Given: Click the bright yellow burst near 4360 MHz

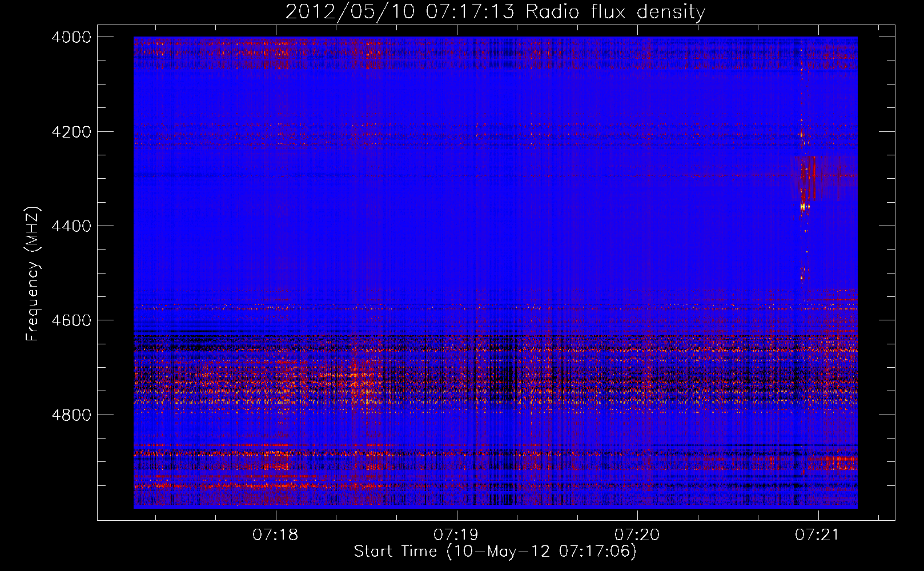Looking at the screenshot, I should (802, 206).
